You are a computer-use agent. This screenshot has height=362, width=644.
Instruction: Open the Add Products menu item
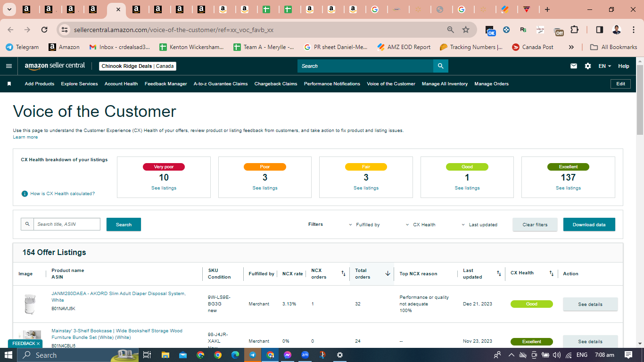(40, 84)
